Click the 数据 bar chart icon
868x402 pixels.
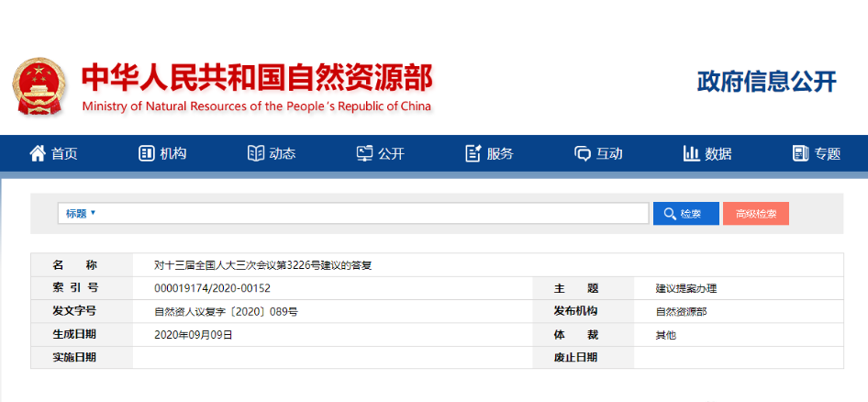[691, 153]
